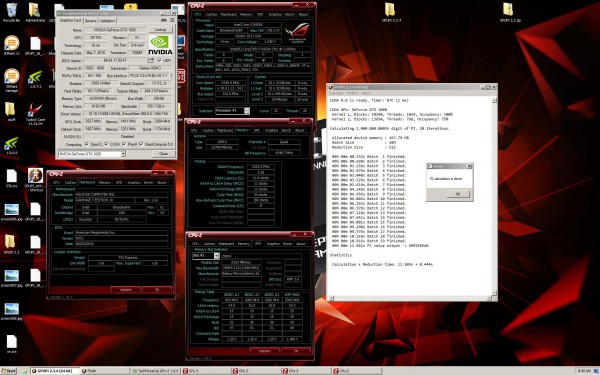The image size is (600, 375).
Task: Launch the 3DMark 11 shortcut
Action: point(11,46)
